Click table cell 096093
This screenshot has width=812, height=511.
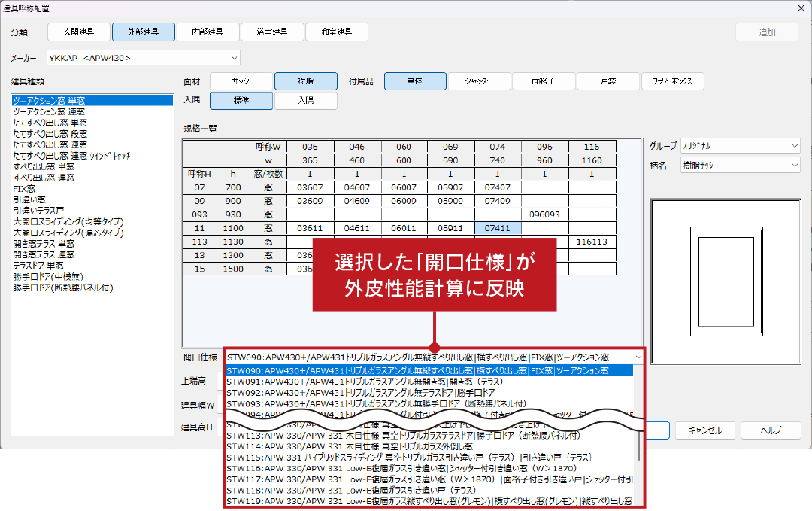pos(545,214)
